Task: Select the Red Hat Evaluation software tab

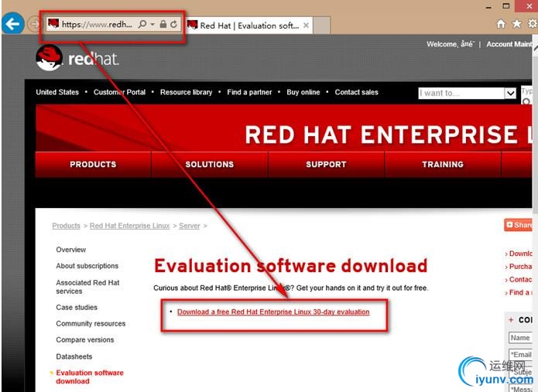Action: point(249,26)
